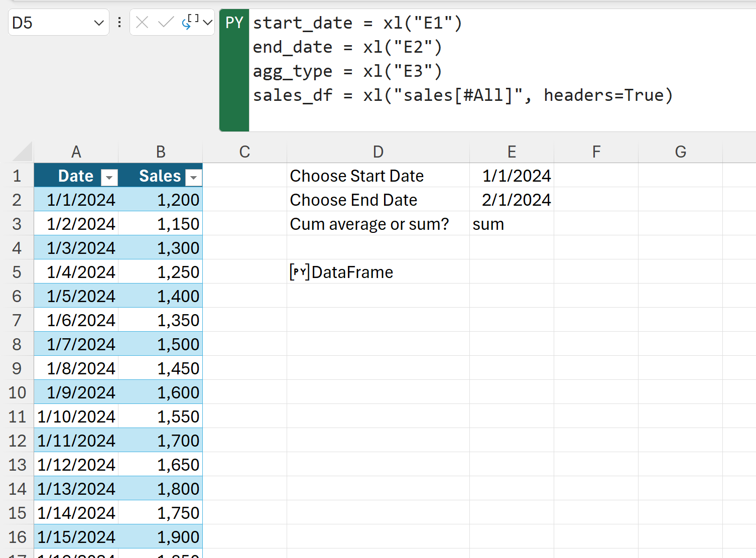Expand the Name Box dropdown arrow

point(99,23)
